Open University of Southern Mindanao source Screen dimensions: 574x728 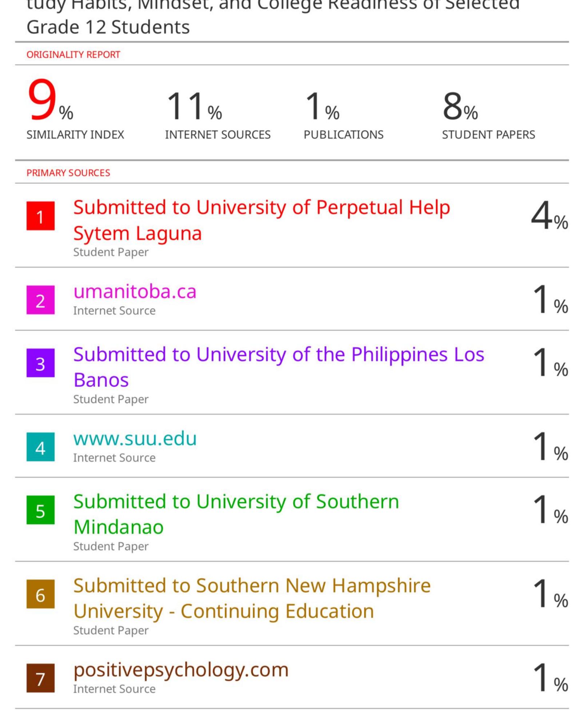click(x=236, y=514)
